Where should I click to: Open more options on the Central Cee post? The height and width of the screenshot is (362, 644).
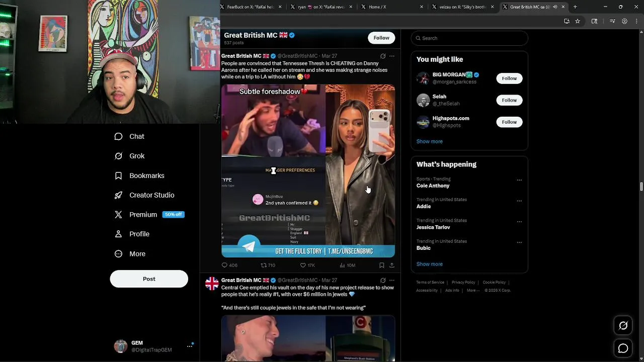[392, 280]
